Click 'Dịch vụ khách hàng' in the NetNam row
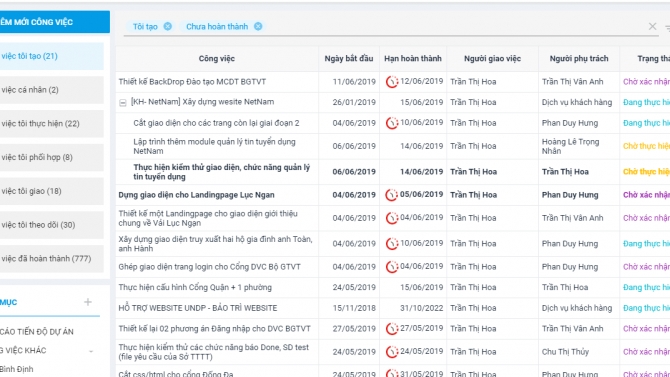The height and width of the screenshot is (377, 670). pyautogui.click(x=577, y=103)
